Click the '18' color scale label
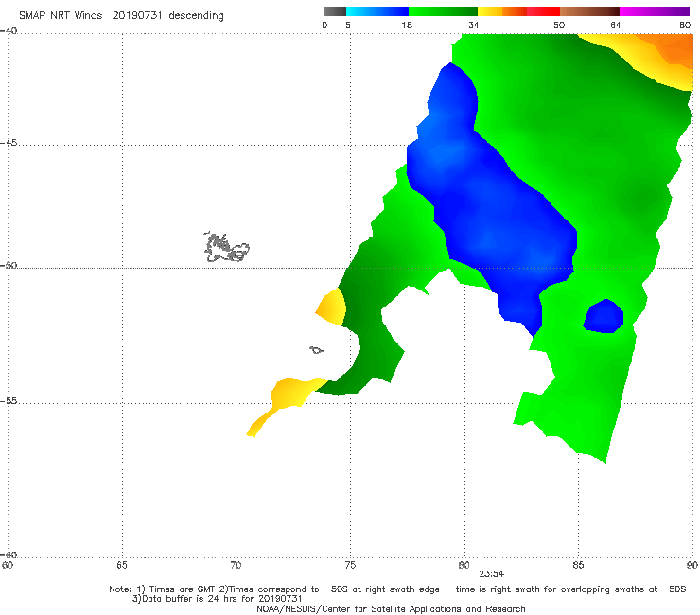700x615 pixels. [x=407, y=25]
